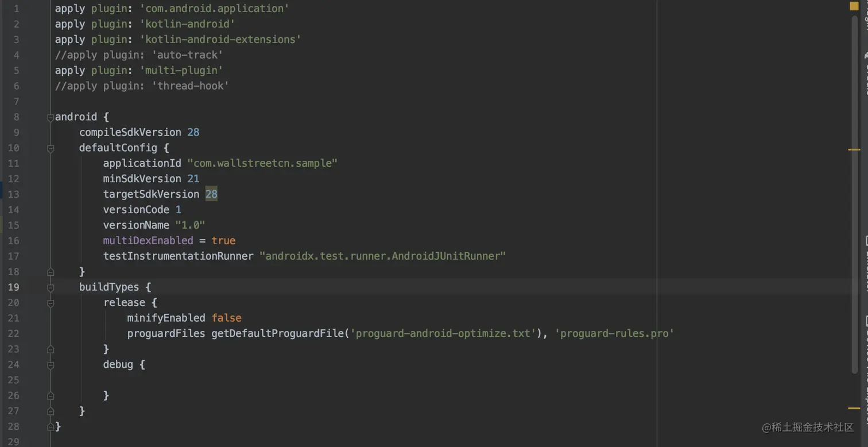Click the fold end marker on line 18
This screenshot has height=447, width=868.
click(x=51, y=272)
